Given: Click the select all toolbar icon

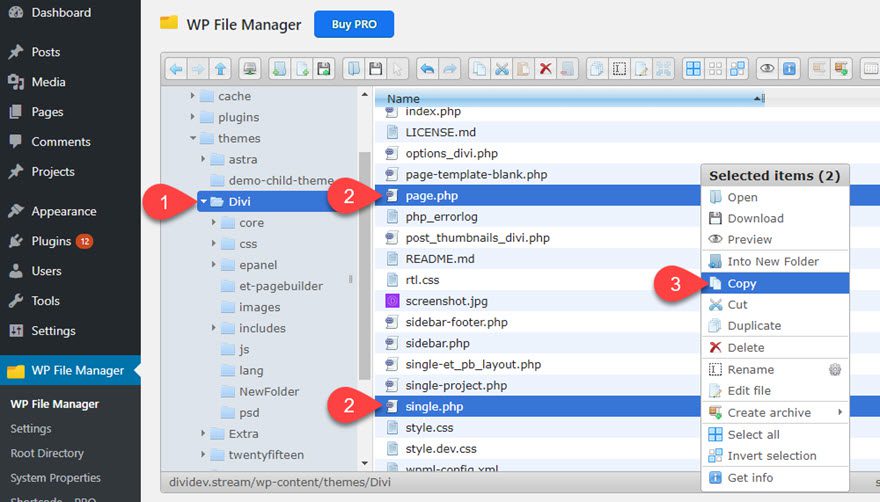Looking at the screenshot, I should (694, 69).
